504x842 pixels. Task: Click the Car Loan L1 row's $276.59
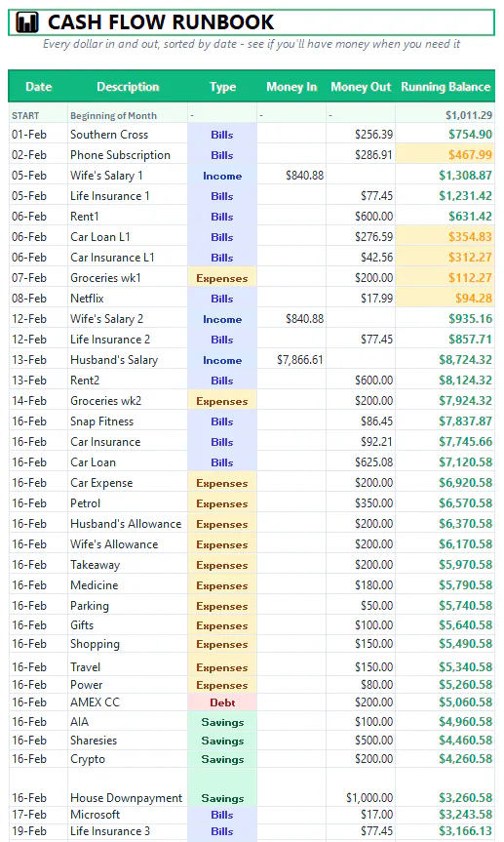pyautogui.click(x=361, y=237)
